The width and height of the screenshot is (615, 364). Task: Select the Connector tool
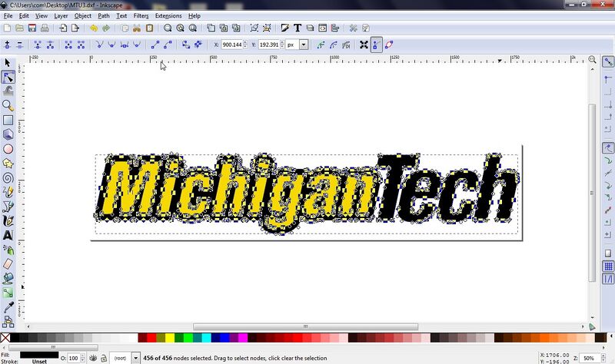point(8,321)
